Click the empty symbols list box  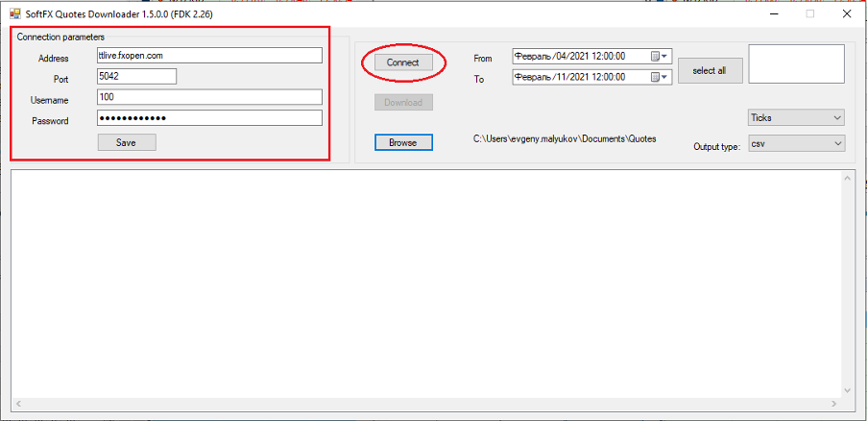click(796, 63)
